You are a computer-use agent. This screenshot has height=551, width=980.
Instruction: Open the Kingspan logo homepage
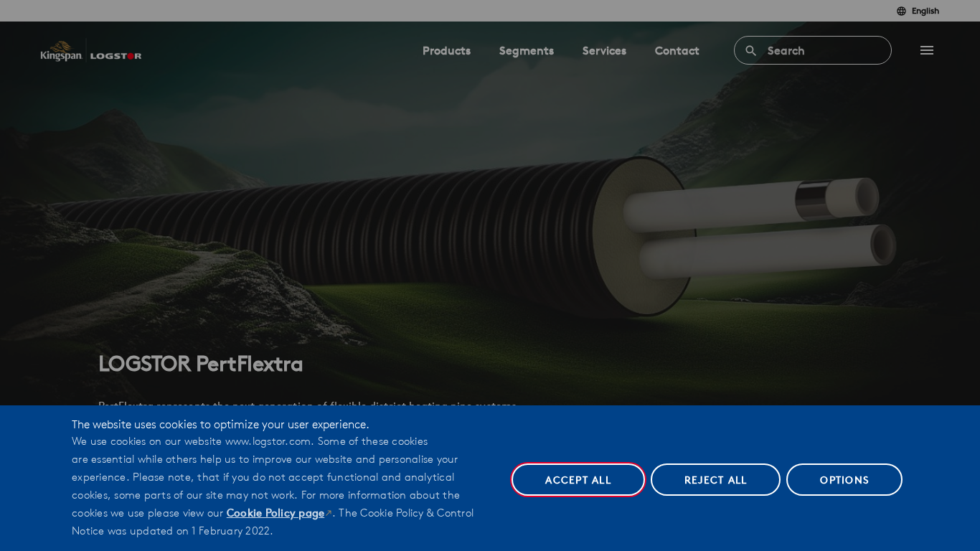point(61,51)
